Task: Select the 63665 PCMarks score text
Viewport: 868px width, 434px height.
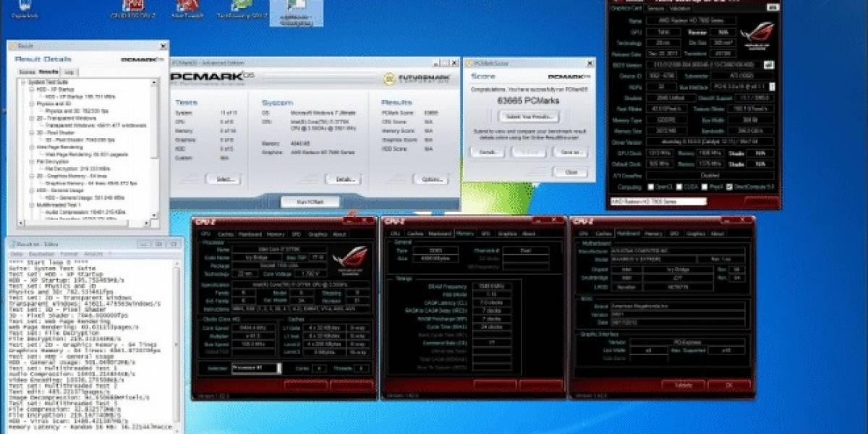Action: point(529,101)
